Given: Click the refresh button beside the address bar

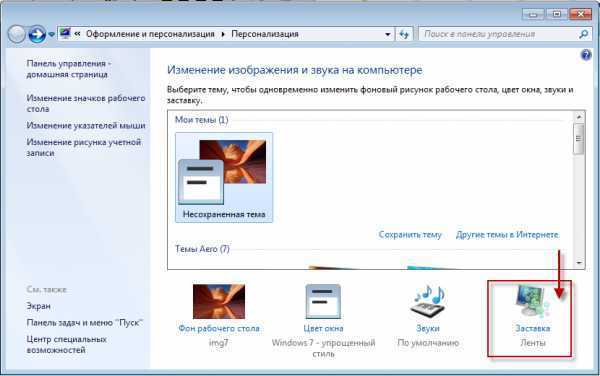Looking at the screenshot, I should pyautogui.click(x=404, y=34).
